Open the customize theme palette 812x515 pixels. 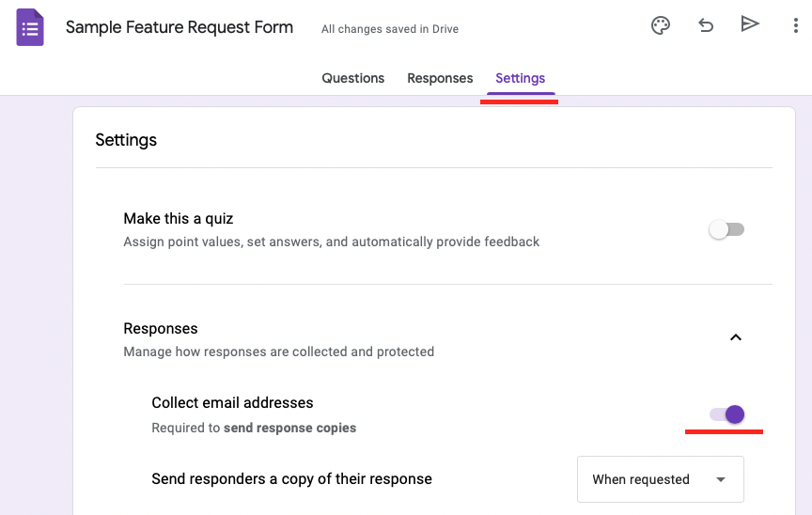[661, 25]
